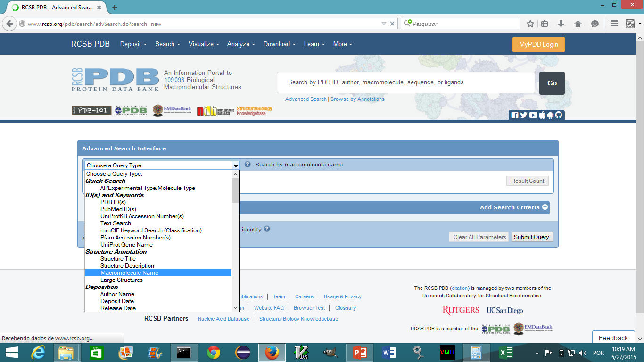Click Clear All Parameters button

[x=479, y=237]
